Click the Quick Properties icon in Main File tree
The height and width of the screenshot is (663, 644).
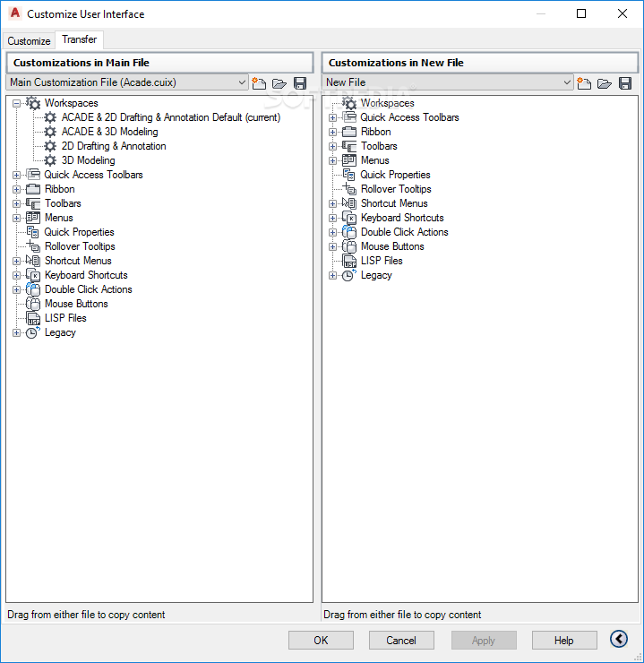tap(33, 232)
